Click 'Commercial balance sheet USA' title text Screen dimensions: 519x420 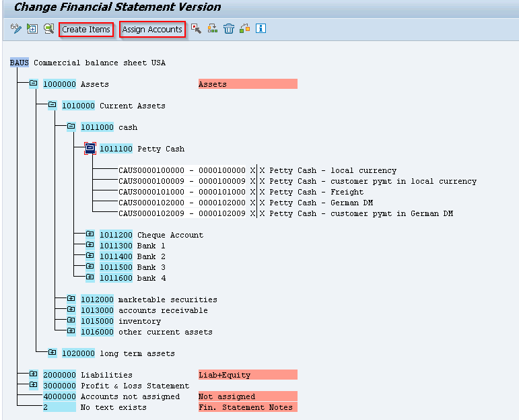[x=100, y=63]
